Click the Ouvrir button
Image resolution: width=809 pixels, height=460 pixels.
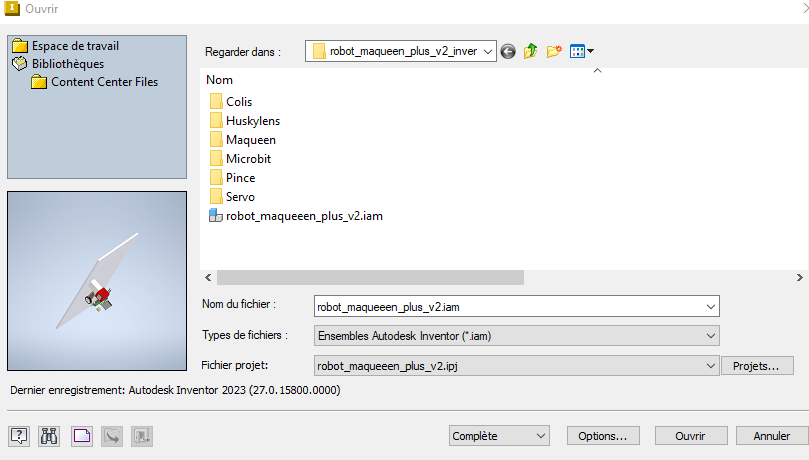(691, 436)
